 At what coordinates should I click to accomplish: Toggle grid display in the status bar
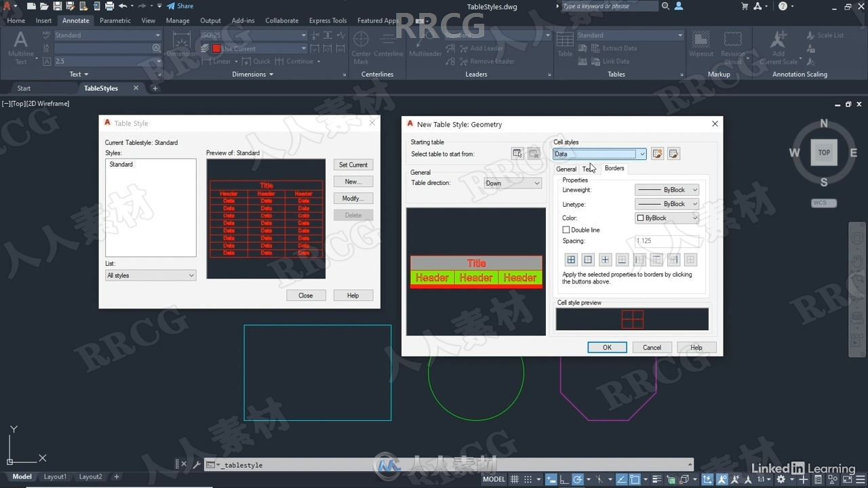coord(514,479)
